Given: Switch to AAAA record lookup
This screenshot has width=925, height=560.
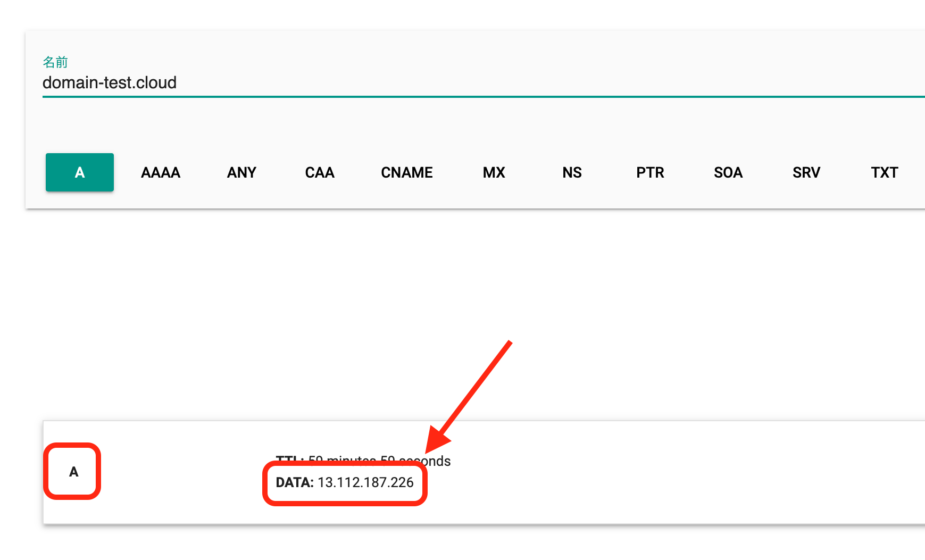Looking at the screenshot, I should (161, 172).
